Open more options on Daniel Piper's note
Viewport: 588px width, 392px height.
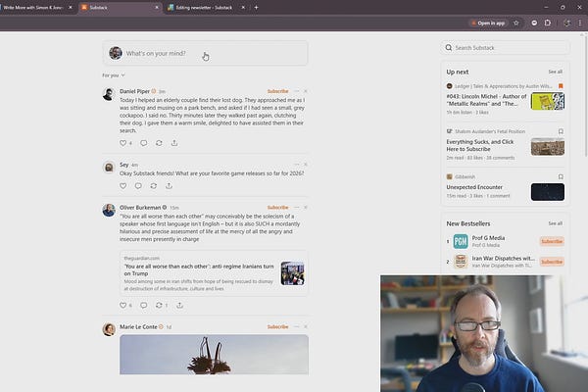(x=297, y=91)
